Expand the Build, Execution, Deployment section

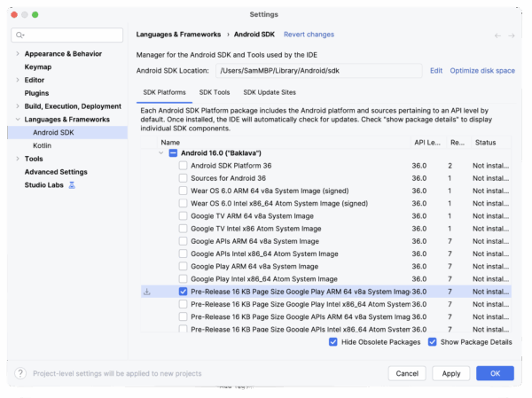click(17, 106)
